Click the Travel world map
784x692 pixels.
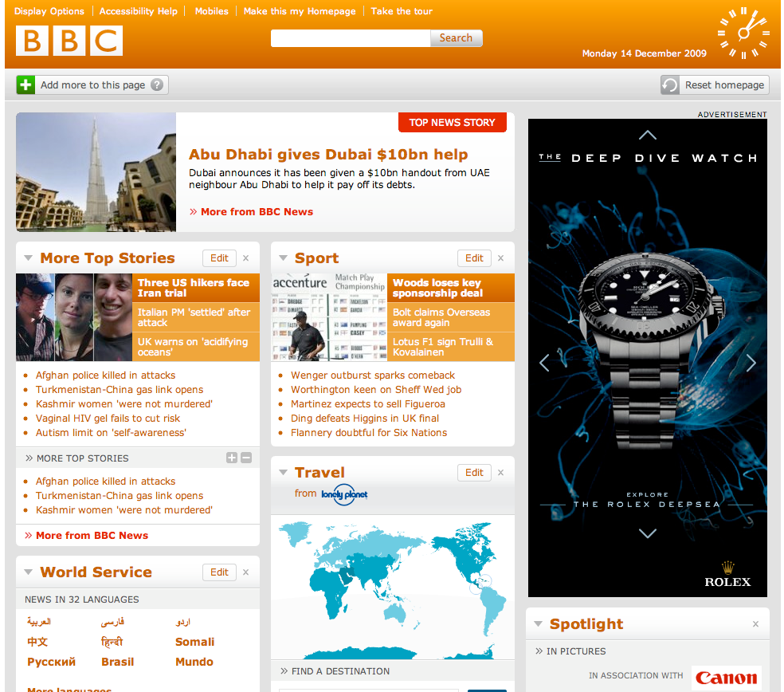point(393,589)
